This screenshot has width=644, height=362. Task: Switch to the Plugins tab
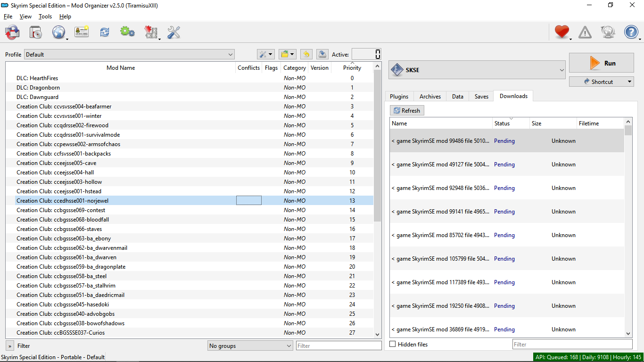point(399,96)
